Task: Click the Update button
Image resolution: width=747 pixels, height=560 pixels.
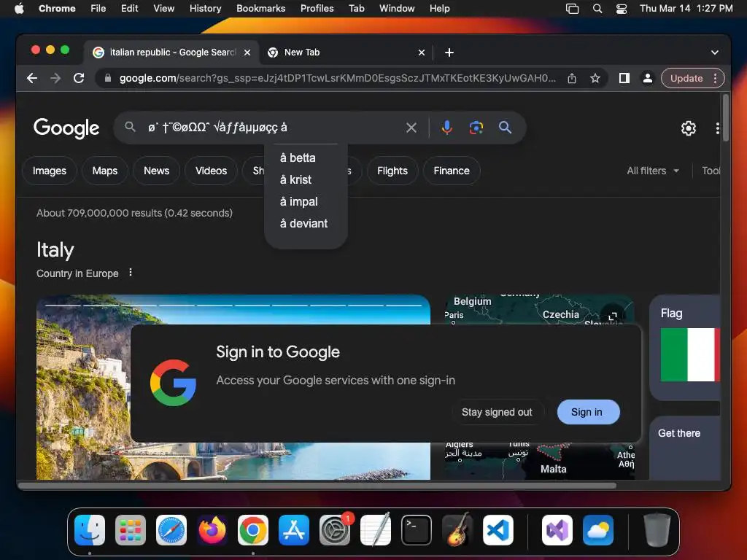Action: (686, 78)
